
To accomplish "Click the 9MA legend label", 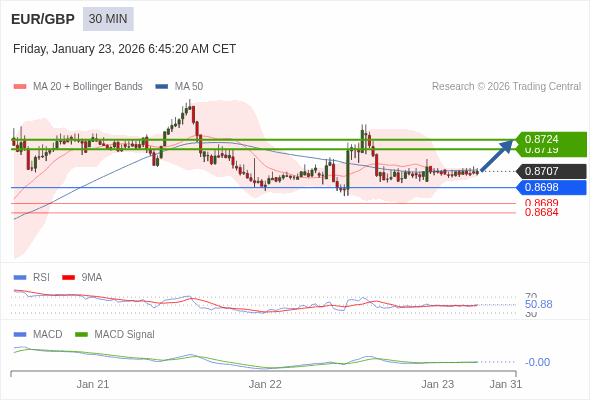I will pos(92,278).
